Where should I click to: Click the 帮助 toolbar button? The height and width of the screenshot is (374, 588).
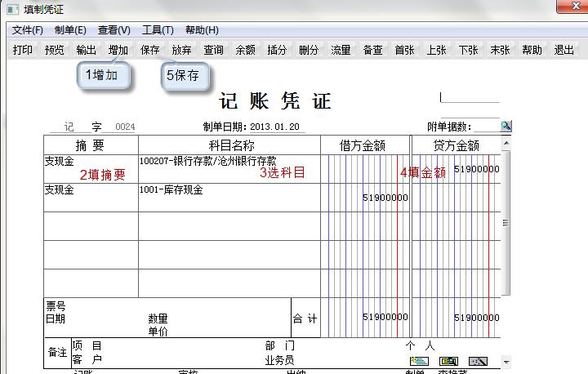532,50
